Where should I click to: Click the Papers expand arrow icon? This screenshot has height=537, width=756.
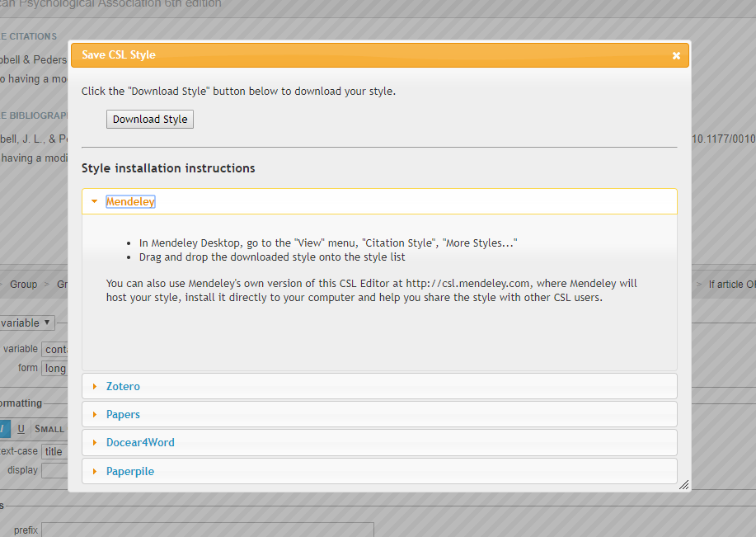(x=95, y=414)
